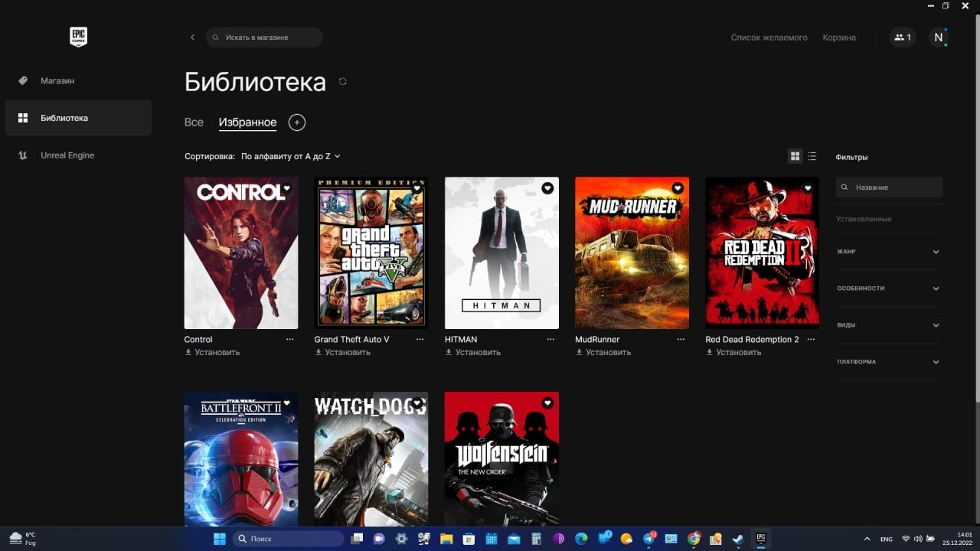The image size is (980, 551).
Task: Open Steam from the taskbar
Action: point(738,539)
